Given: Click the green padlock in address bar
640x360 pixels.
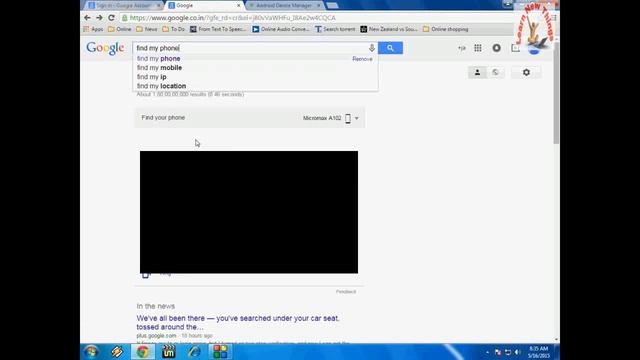Looking at the screenshot, I should click(125, 18).
